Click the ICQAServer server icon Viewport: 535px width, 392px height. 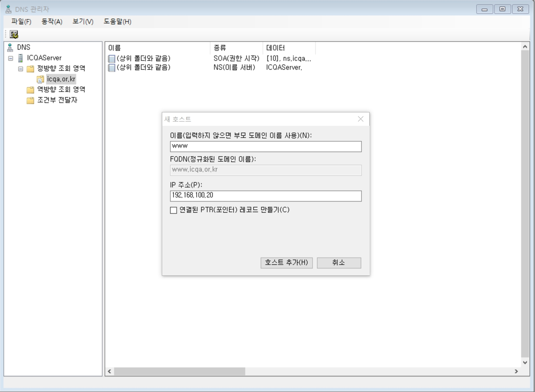(x=21, y=58)
